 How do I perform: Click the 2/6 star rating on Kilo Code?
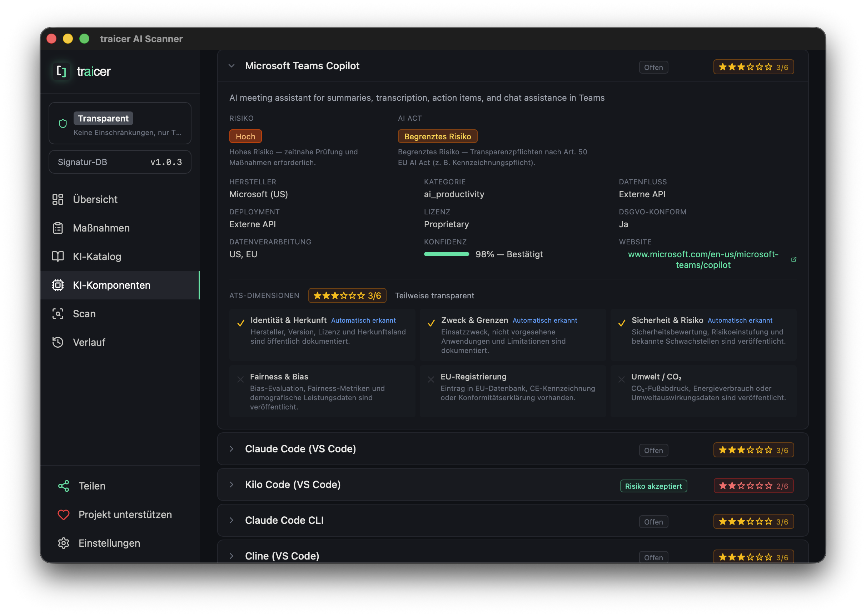753,486
